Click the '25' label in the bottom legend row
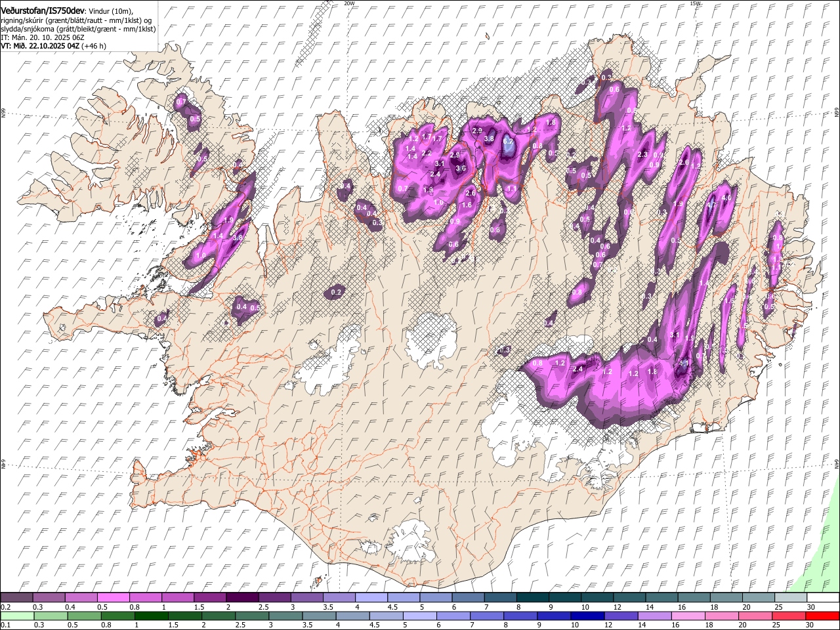This screenshot has height=630, width=840. point(777,625)
